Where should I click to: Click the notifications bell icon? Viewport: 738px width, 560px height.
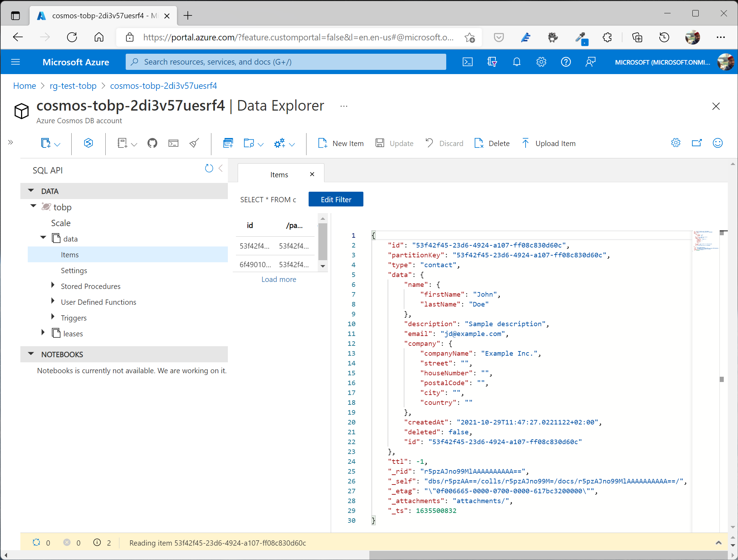tap(516, 62)
